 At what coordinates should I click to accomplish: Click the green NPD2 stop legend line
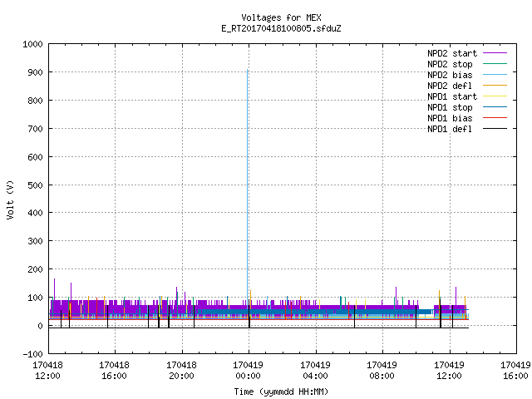click(x=495, y=64)
